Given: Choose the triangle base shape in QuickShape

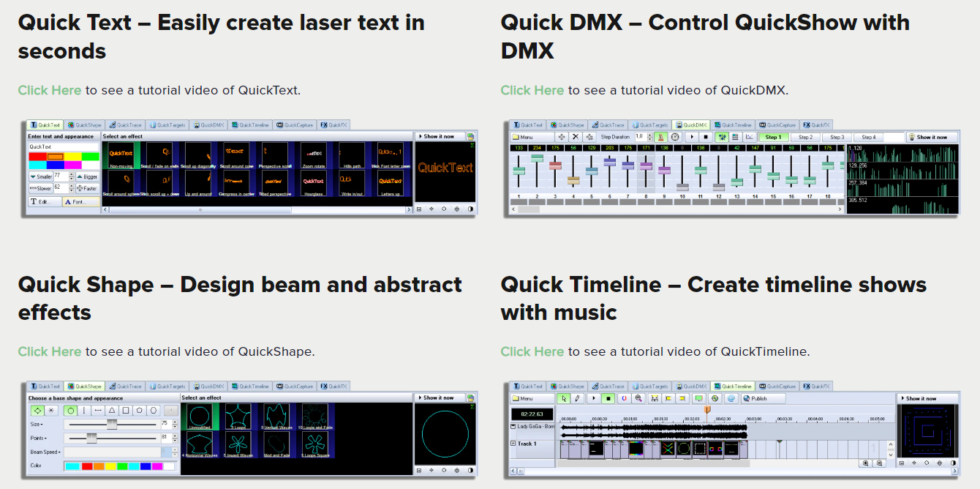Looking at the screenshot, I should pos(112,411).
